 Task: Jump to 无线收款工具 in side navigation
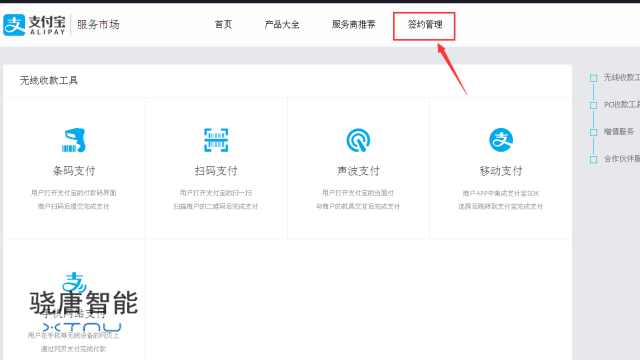tap(622, 78)
